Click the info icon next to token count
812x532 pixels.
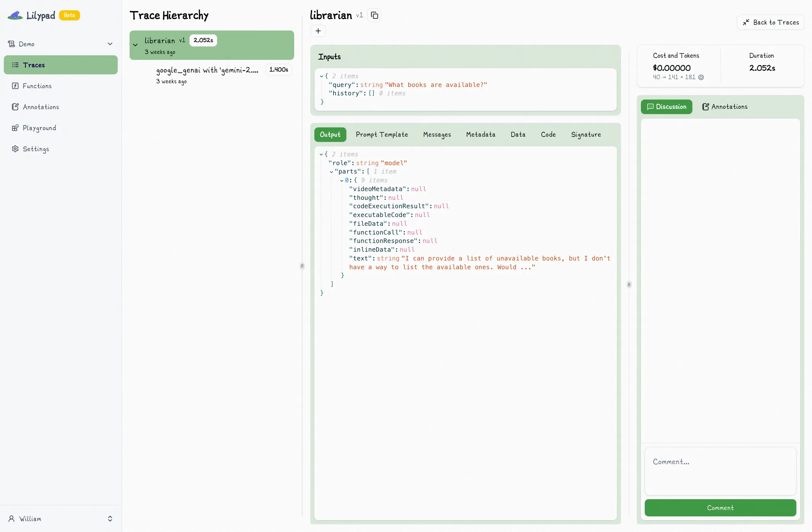point(701,77)
